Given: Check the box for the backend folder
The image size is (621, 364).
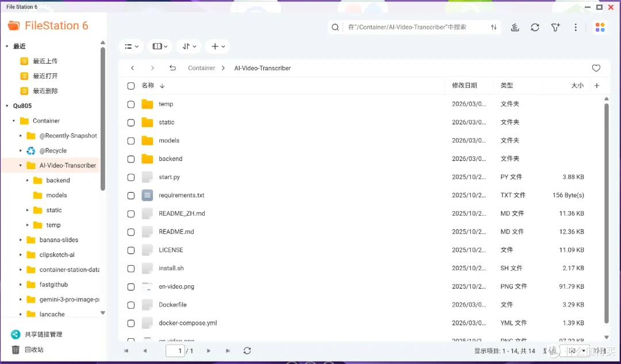Looking at the screenshot, I should tap(131, 159).
